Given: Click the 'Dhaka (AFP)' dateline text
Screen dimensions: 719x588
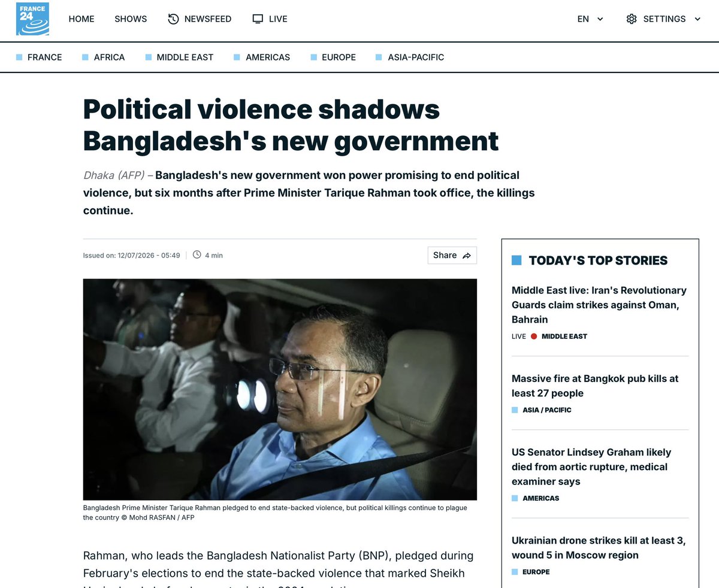Looking at the screenshot, I should point(114,175).
